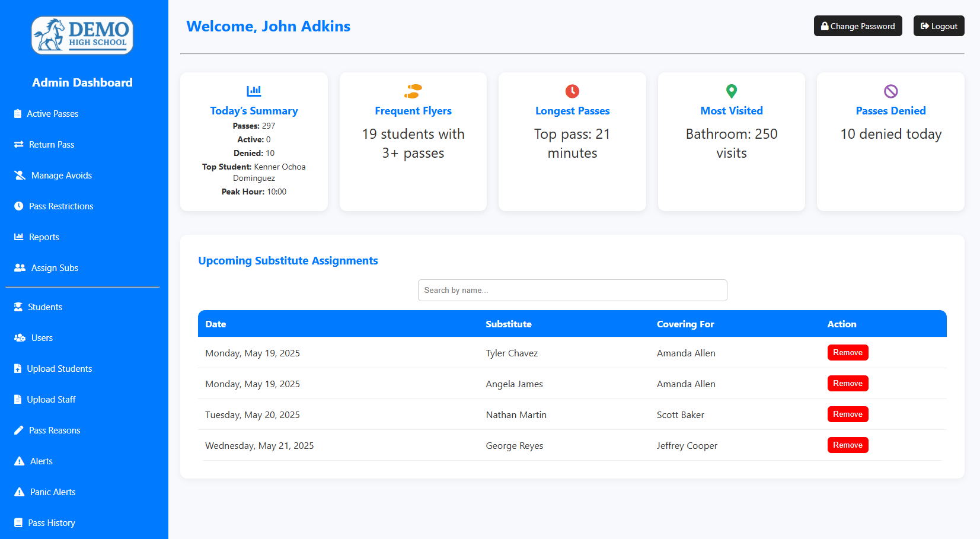
Task: Open the Students page from the sidebar
Action: pos(44,307)
